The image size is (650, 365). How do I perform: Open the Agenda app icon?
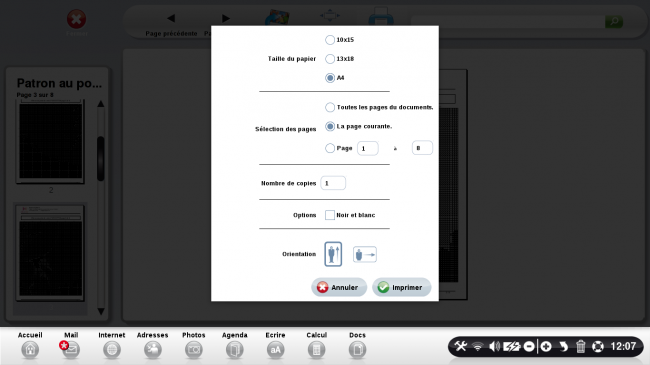(235, 350)
